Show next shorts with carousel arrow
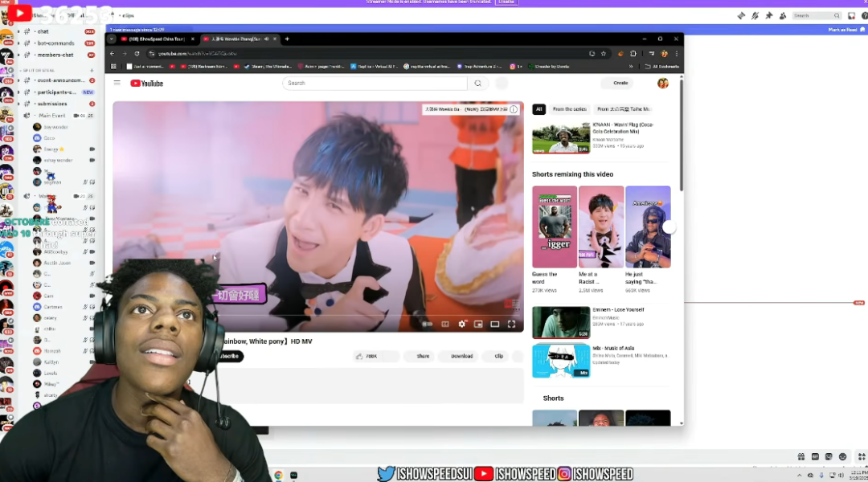 coord(669,227)
